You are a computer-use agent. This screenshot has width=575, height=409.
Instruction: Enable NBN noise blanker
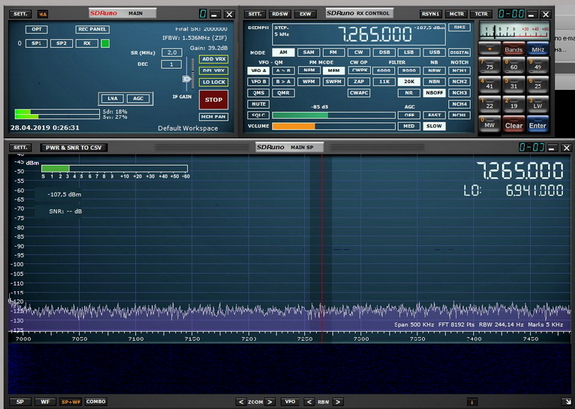click(x=434, y=81)
